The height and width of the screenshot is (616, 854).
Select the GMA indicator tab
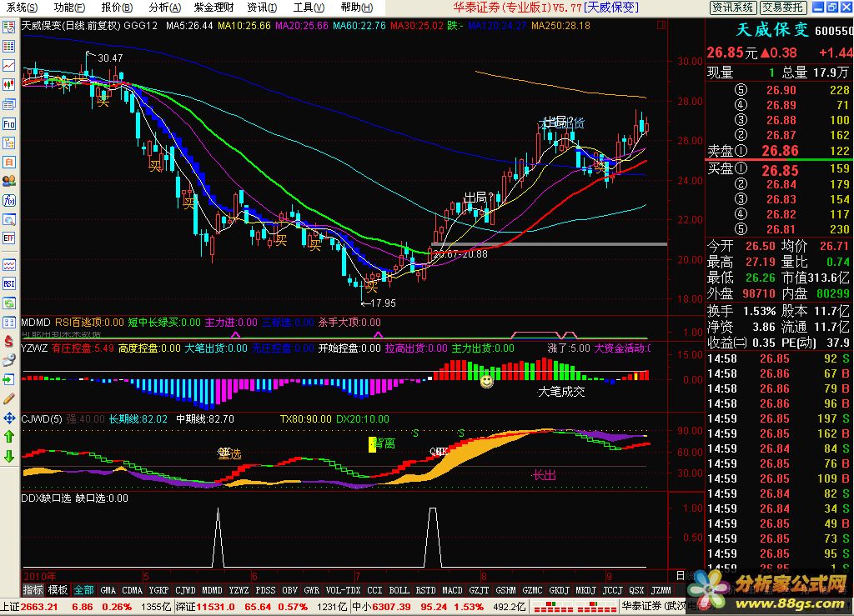[x=108, y=590]
